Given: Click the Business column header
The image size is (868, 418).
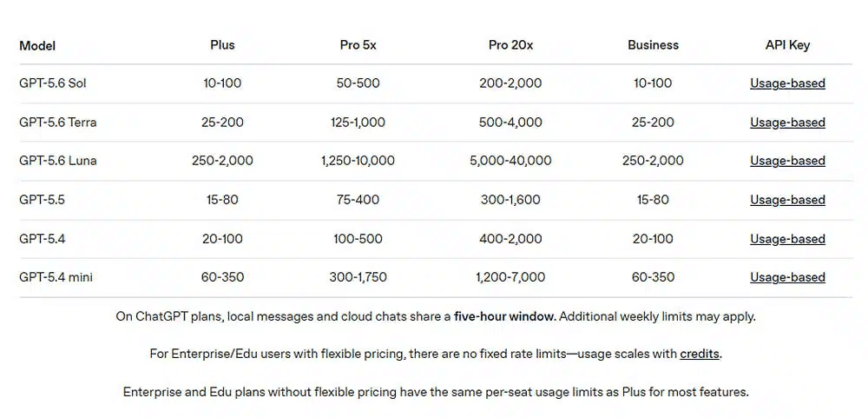Looking at the screenshot, I should click(x=653, y=45).
